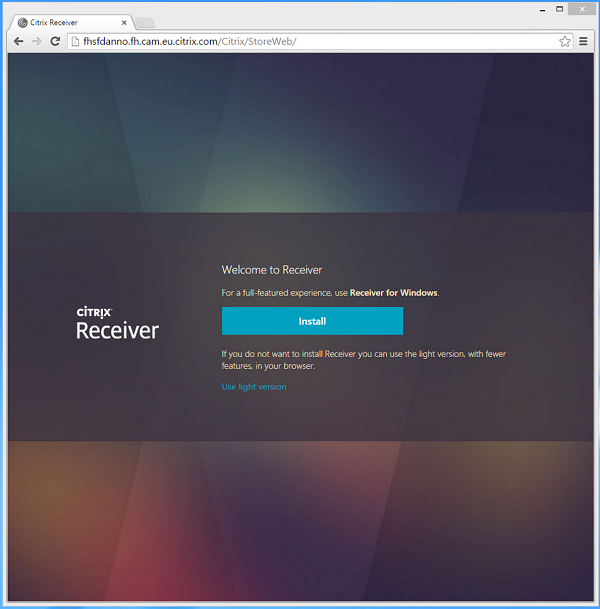This screenshot has width=600, height=609.
Task: Open the Chrome hamburger menu
Action: pyautogui.click(x=584, y=41)
